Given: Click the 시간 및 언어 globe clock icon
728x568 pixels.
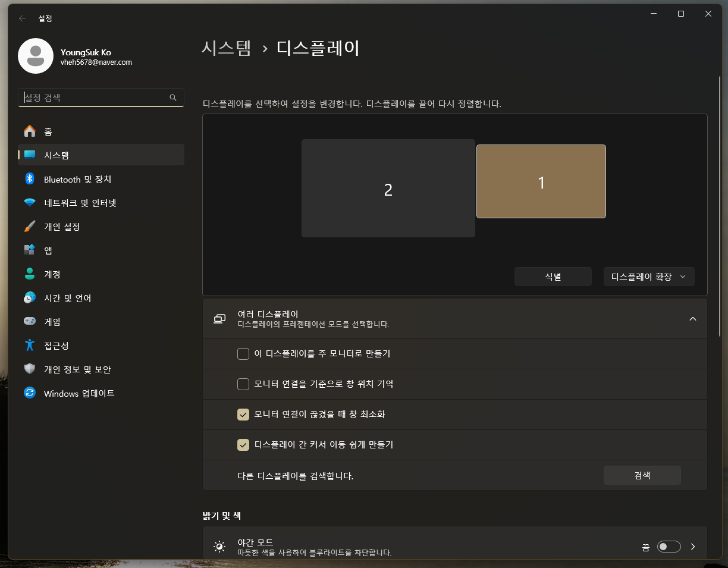Looking at the screenshot, I should tap(30, 298).
